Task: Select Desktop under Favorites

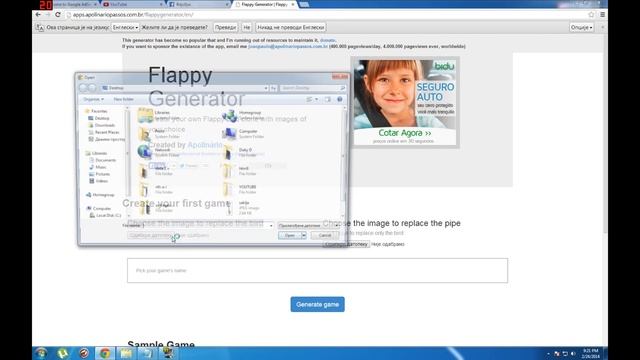Action: pyautogui.click(x=99, y=118)
